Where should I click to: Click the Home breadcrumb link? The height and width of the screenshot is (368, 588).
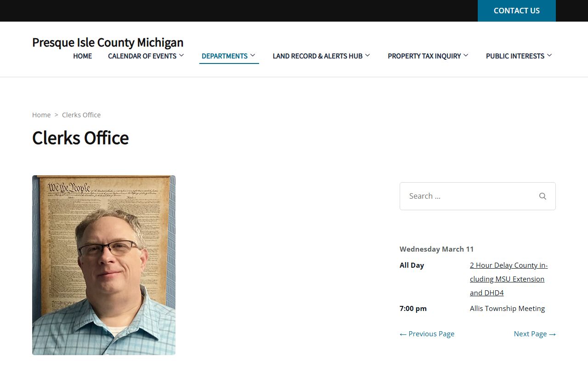coord(41,115)
